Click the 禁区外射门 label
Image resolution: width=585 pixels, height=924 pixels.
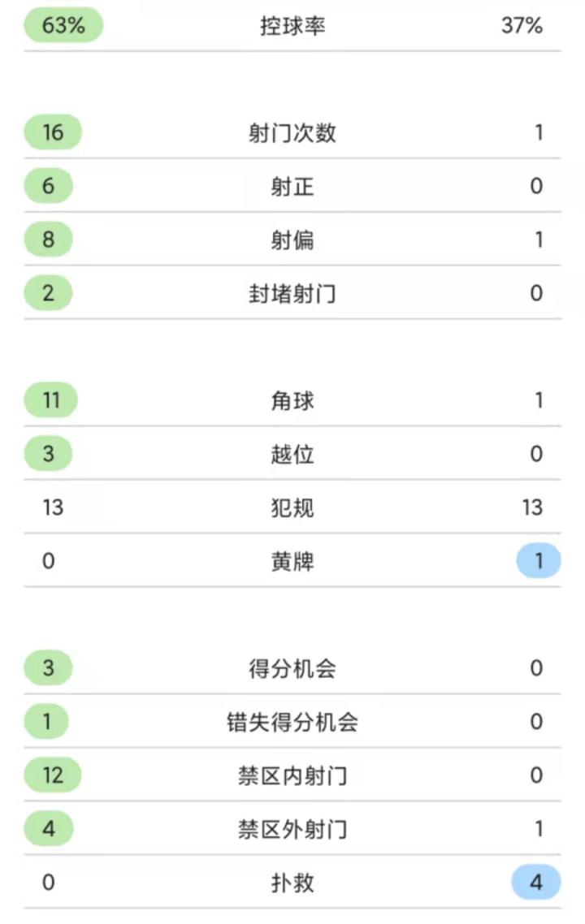[x=292, y=830]
